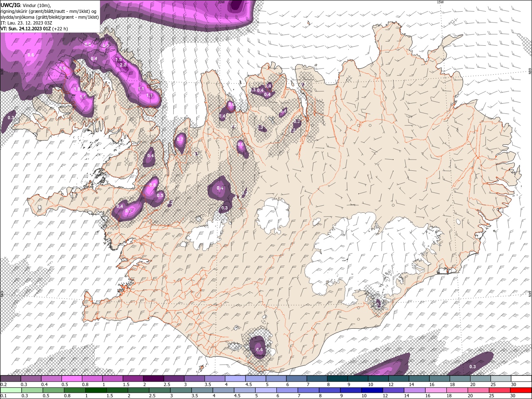Select the lower legend swatch labeled 0.1
The image size is (532, 399).
11,390
